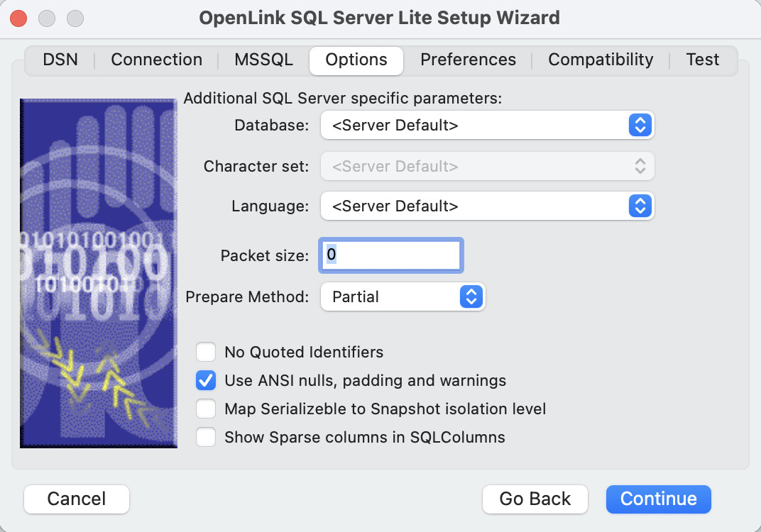Expand the Database dropdown
This screenshot has height=532, width=761.
pos(487,126)
